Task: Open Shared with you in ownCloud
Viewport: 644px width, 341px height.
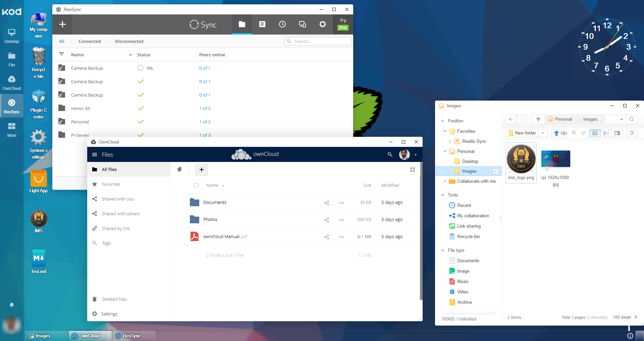Action: click(x=129, y=199)
